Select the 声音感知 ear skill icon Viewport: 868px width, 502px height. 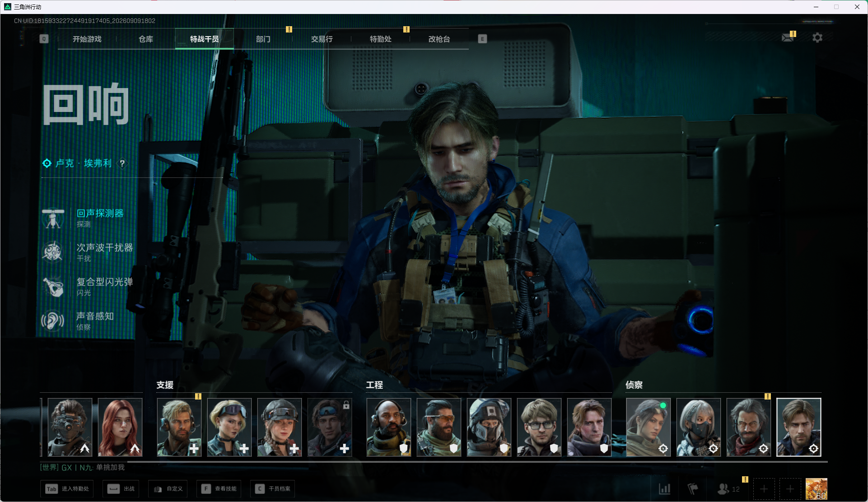(53, 321)
